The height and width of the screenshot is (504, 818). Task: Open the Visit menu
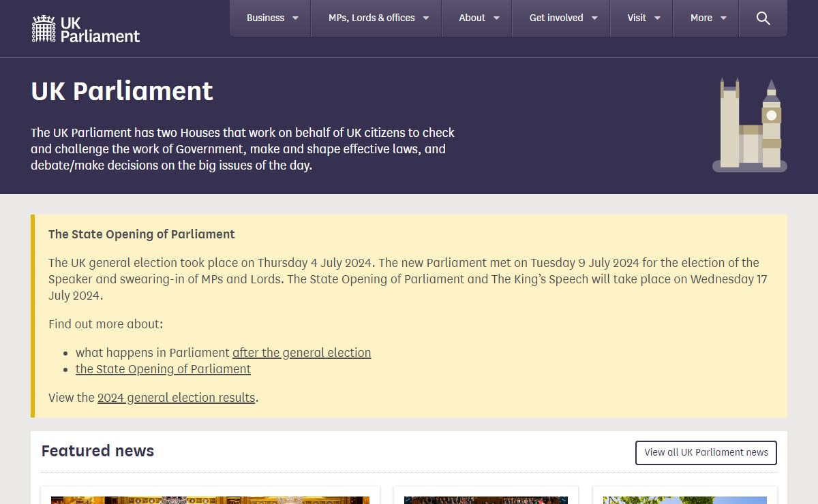point(641,18)
